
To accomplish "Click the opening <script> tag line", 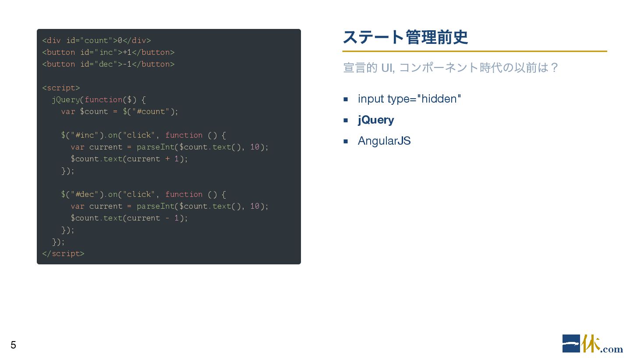I will click(x=61, y=88).
